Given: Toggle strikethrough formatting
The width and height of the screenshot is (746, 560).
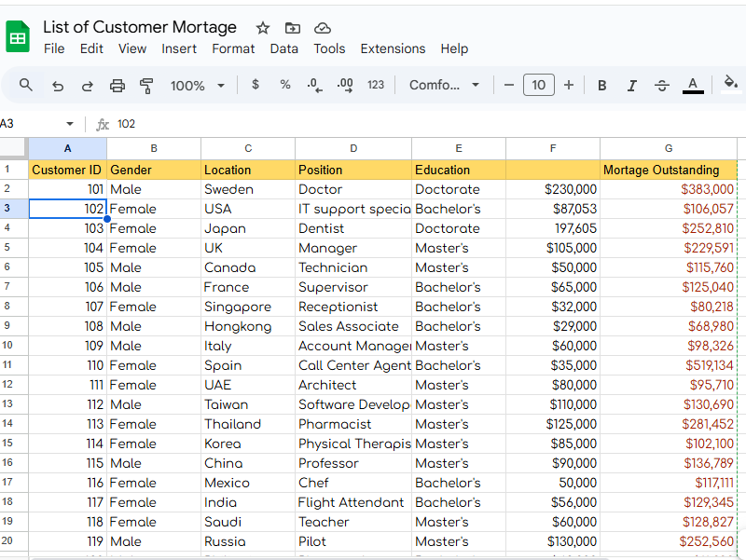Looking at the screenshot, I should [x=662, y=86].
